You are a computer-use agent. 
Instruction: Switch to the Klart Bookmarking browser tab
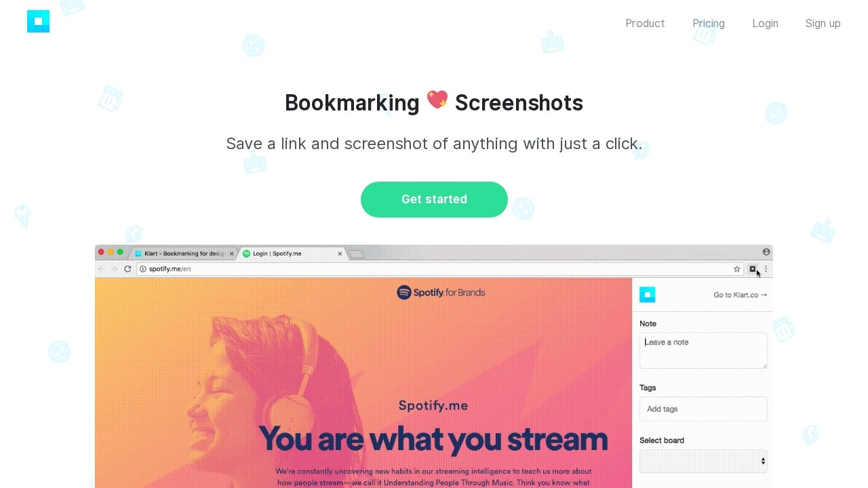pos(184,253)
